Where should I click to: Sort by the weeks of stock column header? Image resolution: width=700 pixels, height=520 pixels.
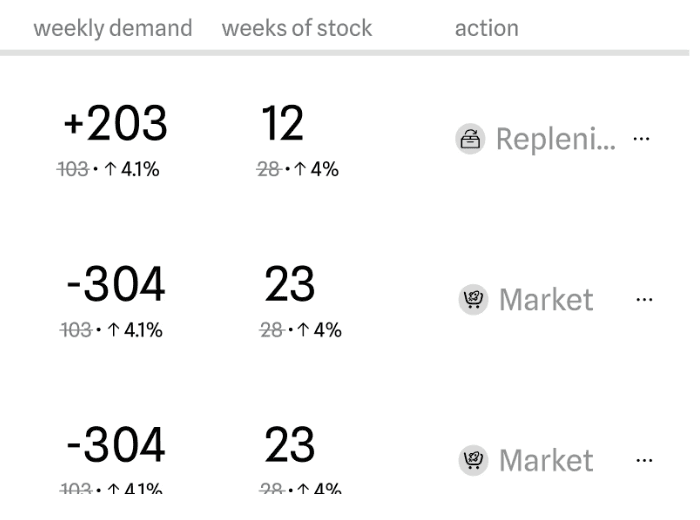[x=297, y=28]
